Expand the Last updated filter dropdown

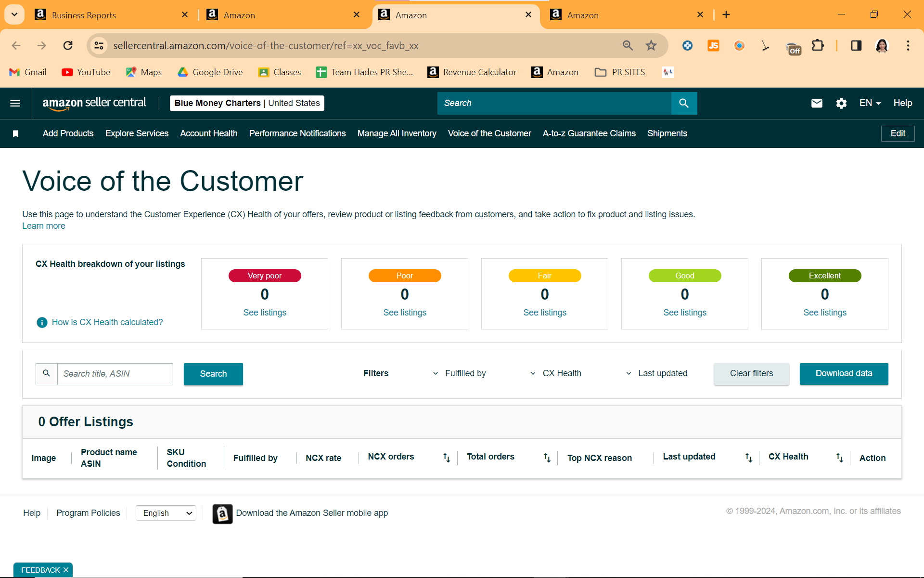[656, 373]
